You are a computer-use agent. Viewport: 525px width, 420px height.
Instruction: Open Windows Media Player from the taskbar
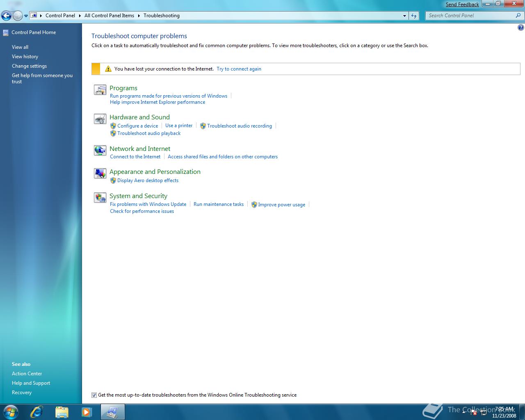(87, 412)
